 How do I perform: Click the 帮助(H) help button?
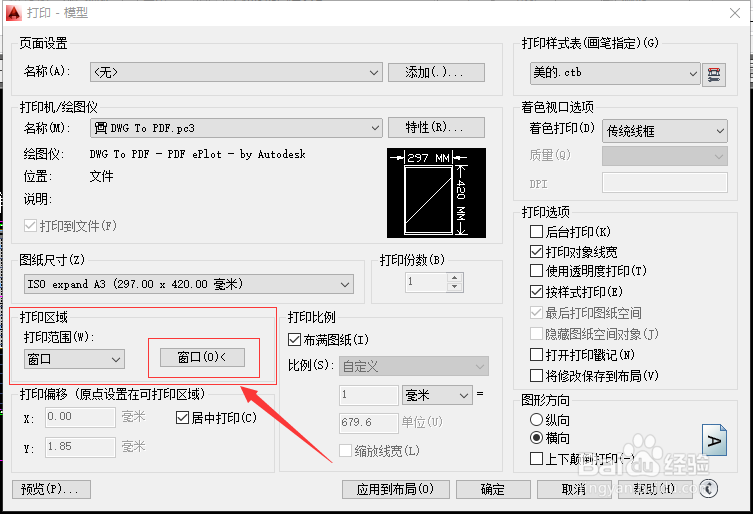tap(655, 490)
